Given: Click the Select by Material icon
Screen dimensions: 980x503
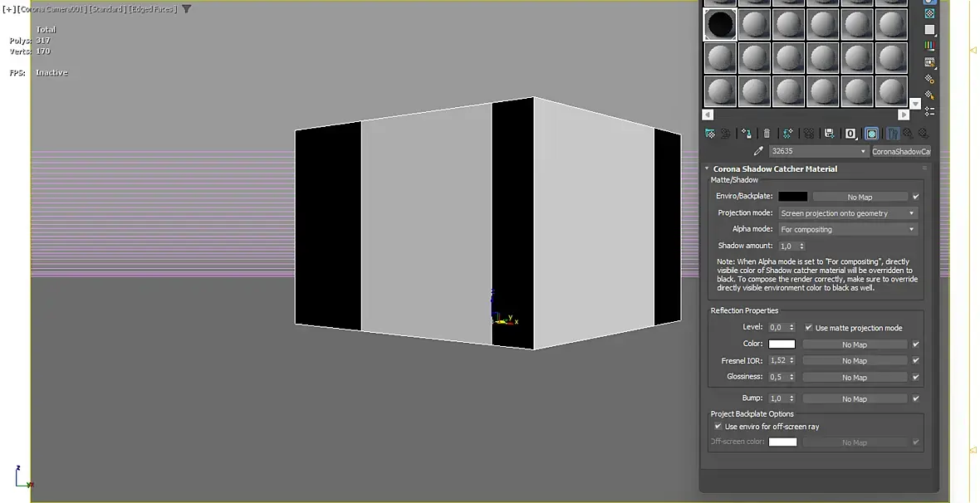Looking at the screenshot, I should click(929, 95).
